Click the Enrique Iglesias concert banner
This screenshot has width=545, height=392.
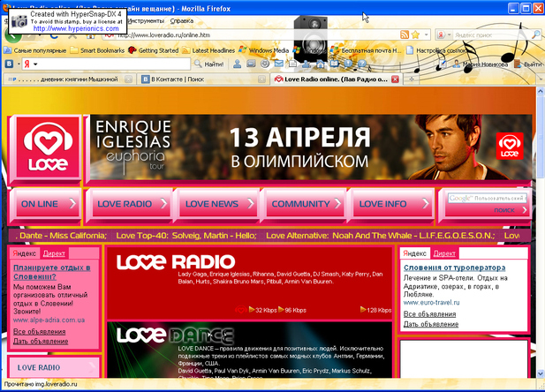click(x=311, y=147)
